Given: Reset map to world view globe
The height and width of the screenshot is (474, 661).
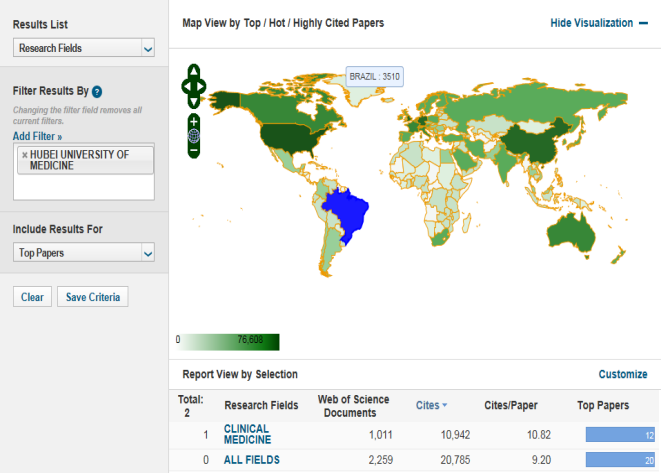Looking at the screenshot, I should click(x=193, y=136).
